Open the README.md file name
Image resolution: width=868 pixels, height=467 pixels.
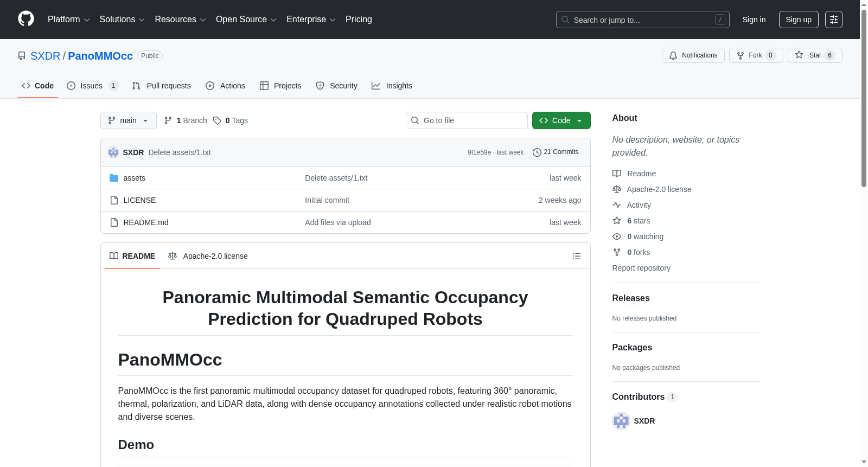pos(146,222)
